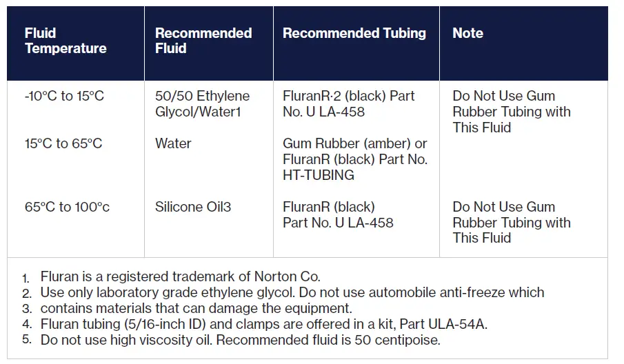Select the 50/50 Ethylene Glycol/Water1 cell
The image size is (624, 364).
pyautogui.click(x=203, y=103)
